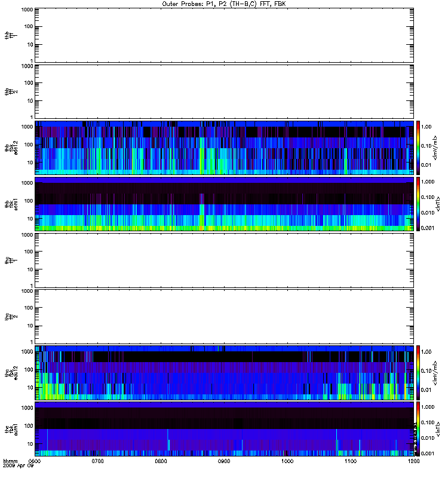Image resolution: width=448 pixels, height=478 pixels.
Task: Click the 0.10 value on thc edc12 color bar
Action: point(426,370)
